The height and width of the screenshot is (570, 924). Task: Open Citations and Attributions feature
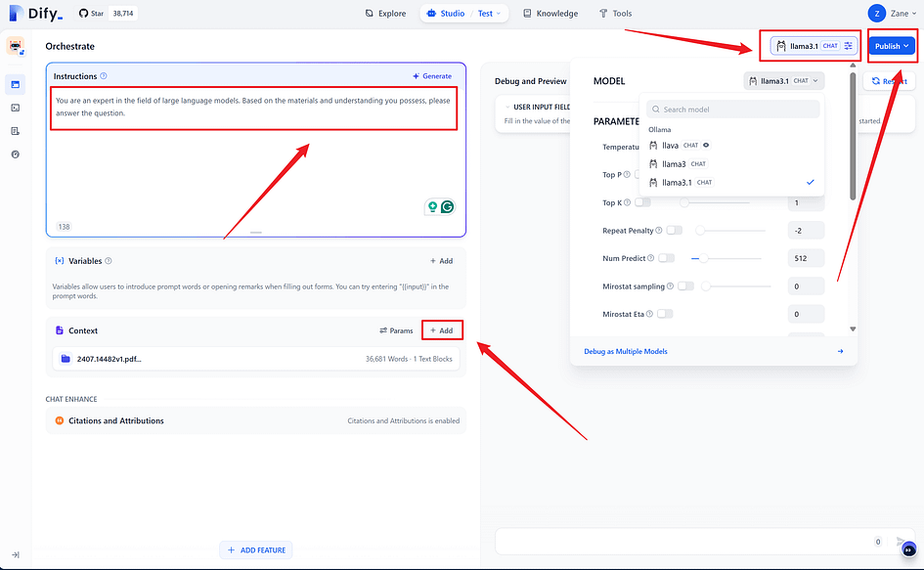[x=256, y=420]
